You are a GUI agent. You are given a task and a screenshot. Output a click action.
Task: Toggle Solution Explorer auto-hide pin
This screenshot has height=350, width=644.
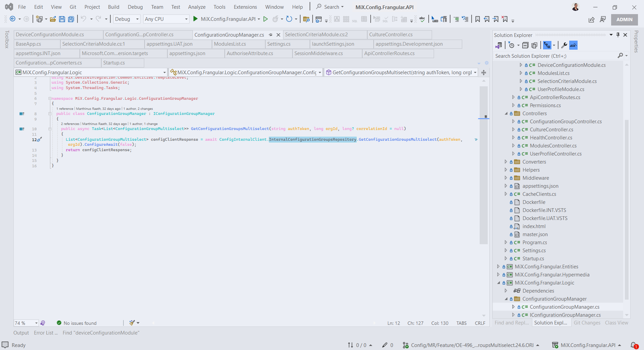(618, 35)
